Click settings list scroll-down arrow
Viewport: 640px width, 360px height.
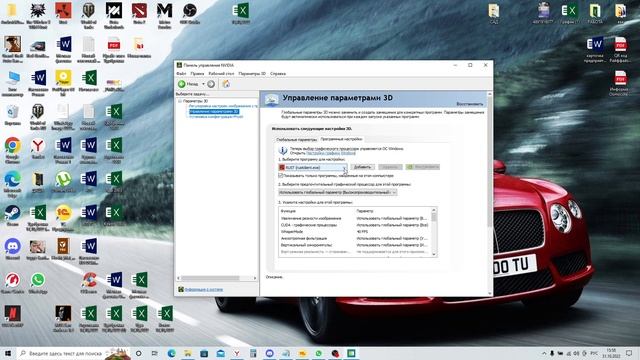coord(434,254)
